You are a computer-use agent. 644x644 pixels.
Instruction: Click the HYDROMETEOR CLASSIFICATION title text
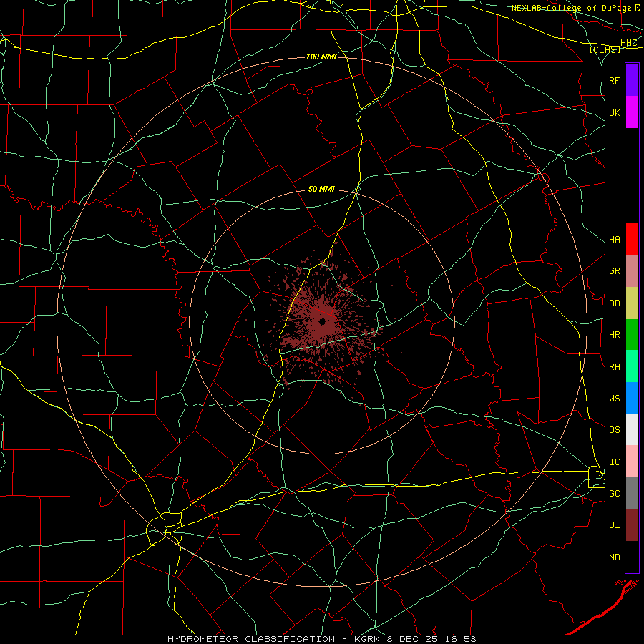click(251, 639)
